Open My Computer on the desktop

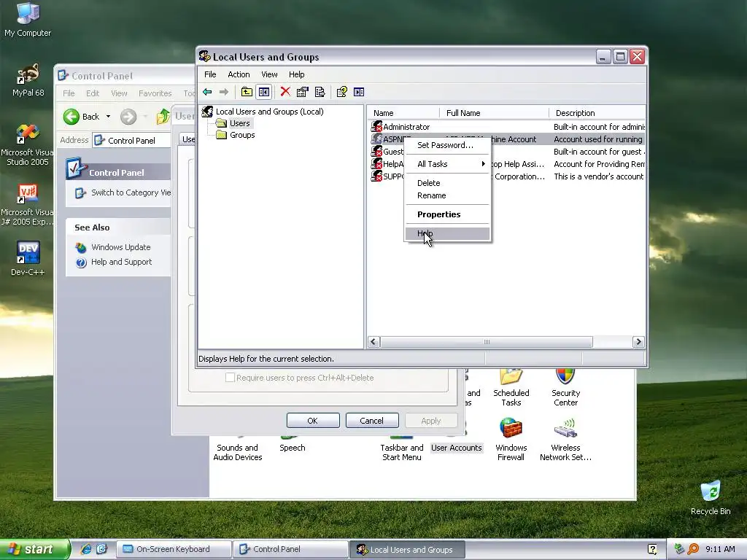point(28,20)
